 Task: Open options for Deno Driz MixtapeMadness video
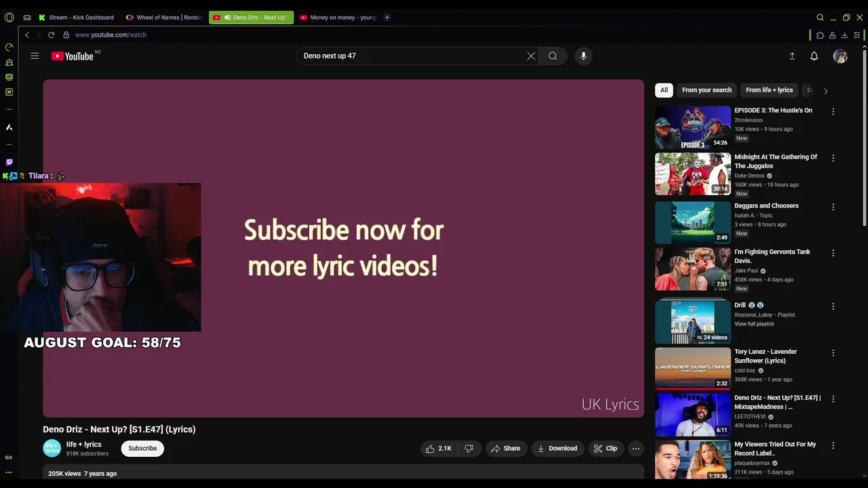click(833, 399)
